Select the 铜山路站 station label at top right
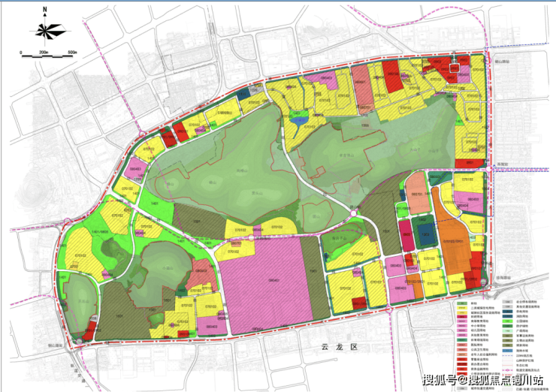 click(x=502, y=62)
